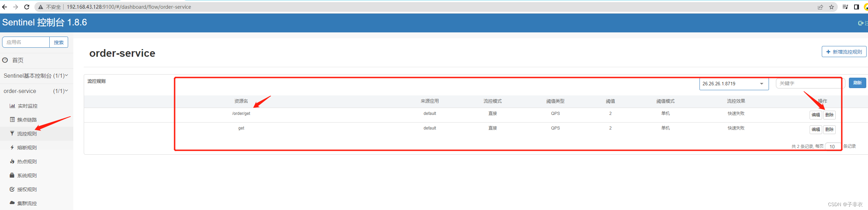Collapse the Sentinel基本控制台 app group
Viewport: 868px width, 210px height.
click(36, 76)
